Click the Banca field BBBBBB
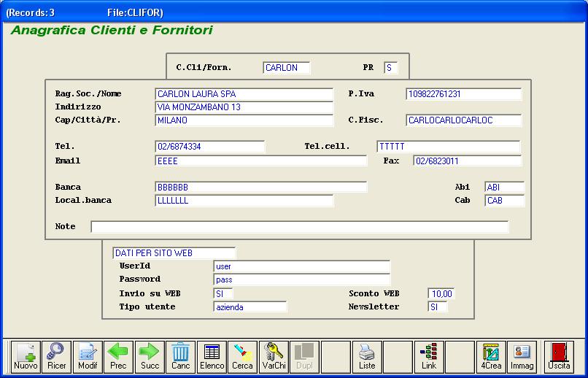 (260, 187)
